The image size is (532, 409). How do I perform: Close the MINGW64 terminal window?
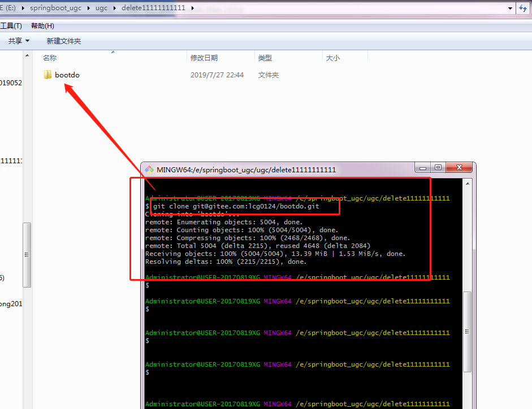460,168
